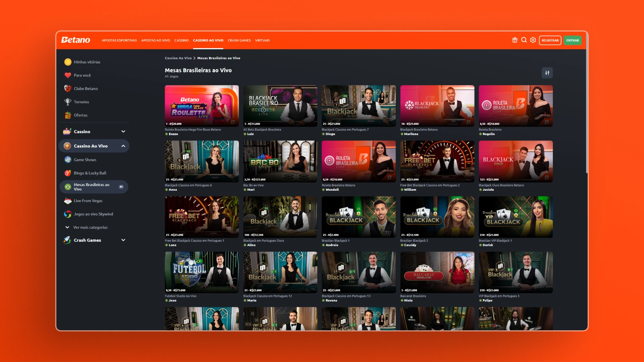Click the Cassino Ao Vivo roulette icon
The height and width of the screenshot is (362, 644).
pyautogui.click(x=67, y=146)
